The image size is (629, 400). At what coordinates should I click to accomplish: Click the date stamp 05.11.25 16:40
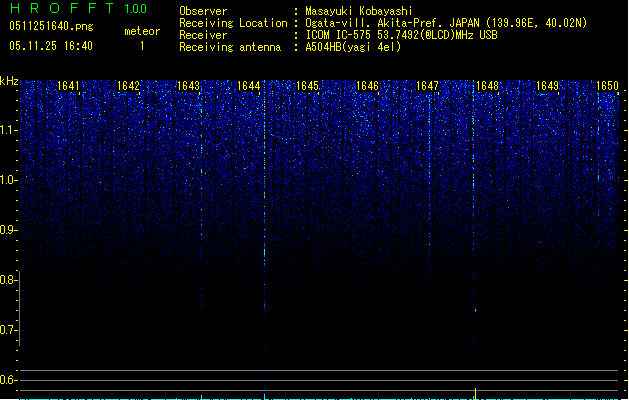click(51, 46)
